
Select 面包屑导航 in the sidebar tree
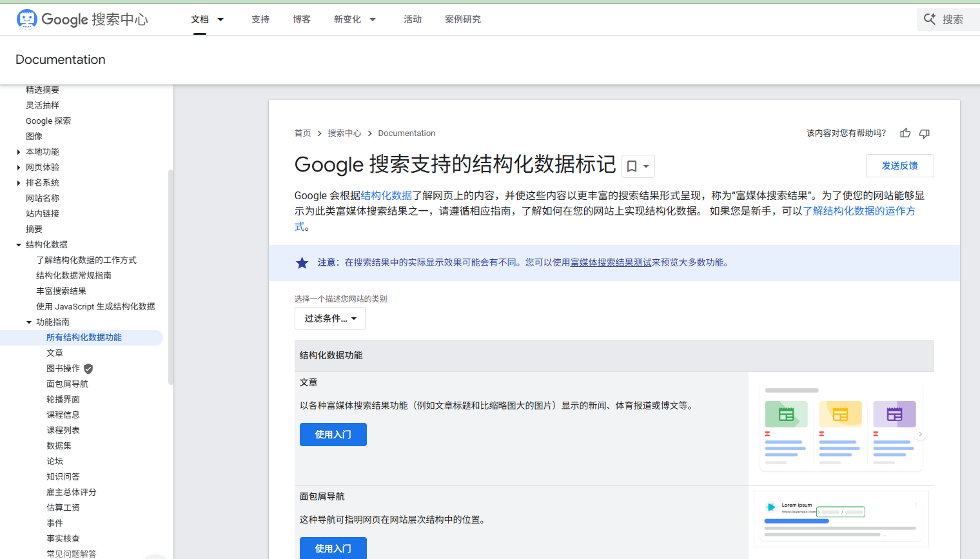68,383
